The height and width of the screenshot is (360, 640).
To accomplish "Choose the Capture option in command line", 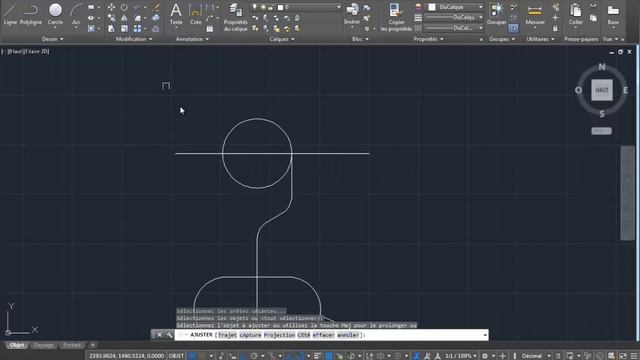I will point(250,335).
